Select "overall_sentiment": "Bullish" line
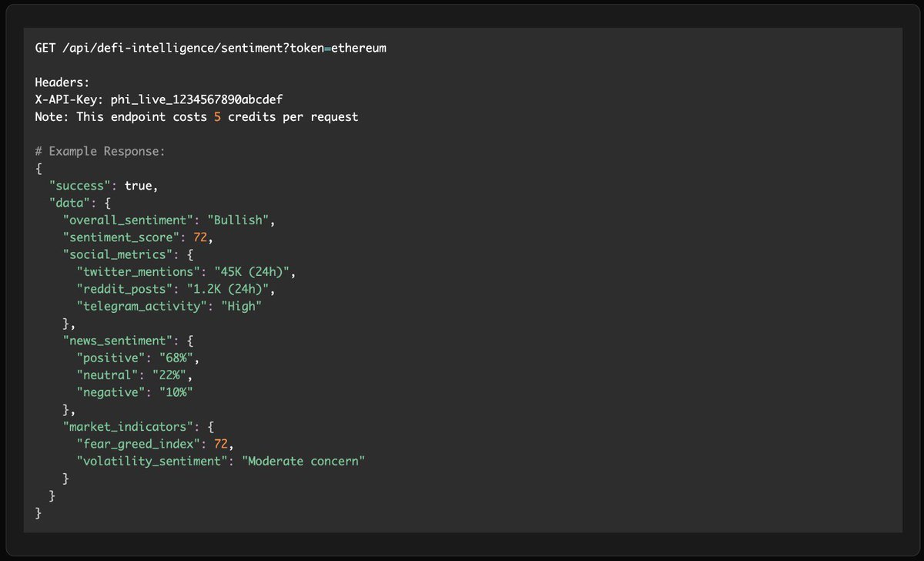The image size is (924, 561). 169,220
